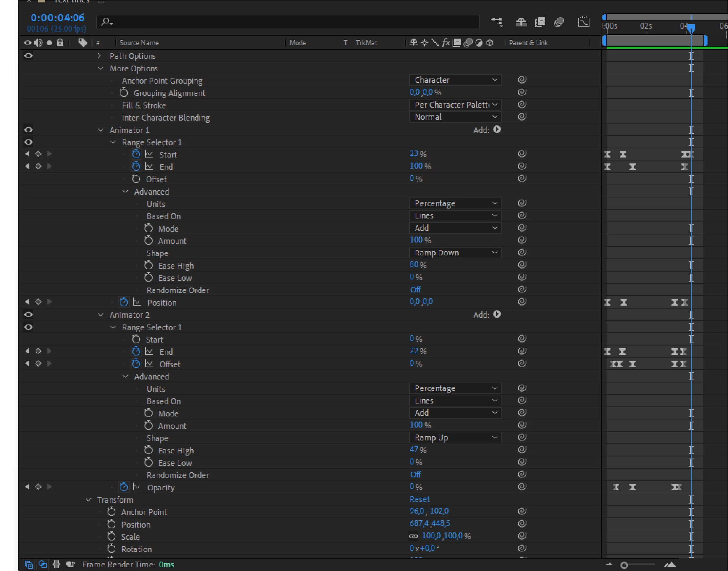Toggle Animator 2 Randomize Order Off value
Image resolution: width=728 pixels, height=571 pixels.
click(415, 474)
